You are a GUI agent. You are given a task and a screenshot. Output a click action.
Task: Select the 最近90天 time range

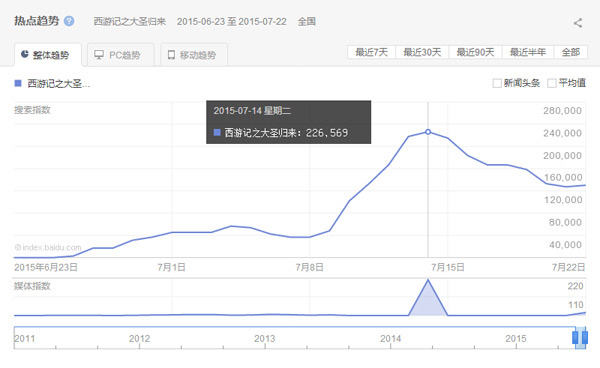pyautogui.click(x=475, y=52)
